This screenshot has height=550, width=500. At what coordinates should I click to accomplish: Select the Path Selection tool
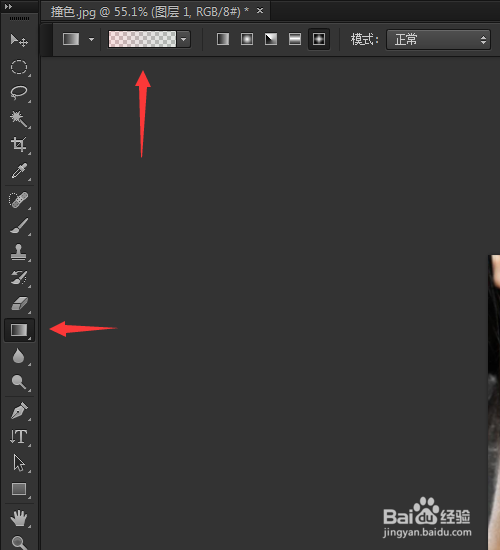coord(19,463)
